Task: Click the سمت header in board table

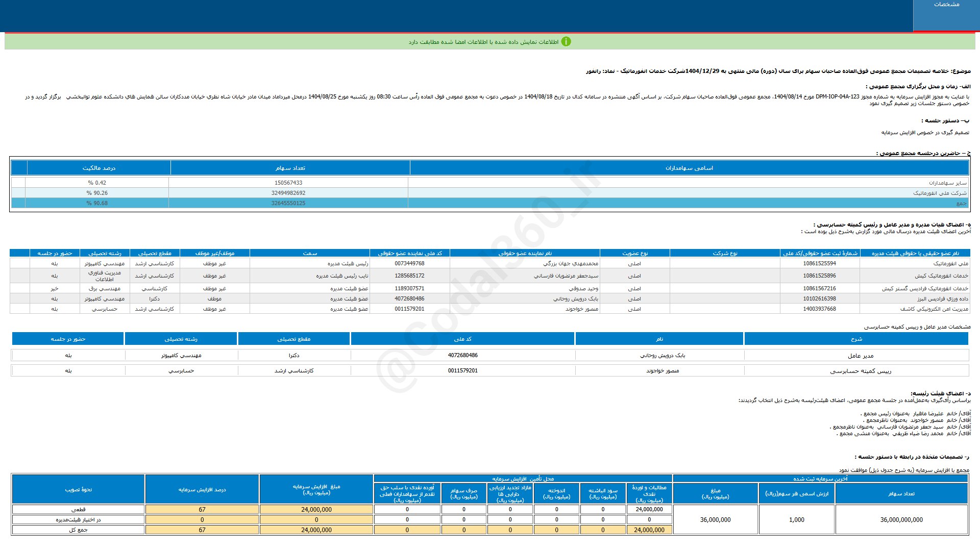Action: coord(310,253)
